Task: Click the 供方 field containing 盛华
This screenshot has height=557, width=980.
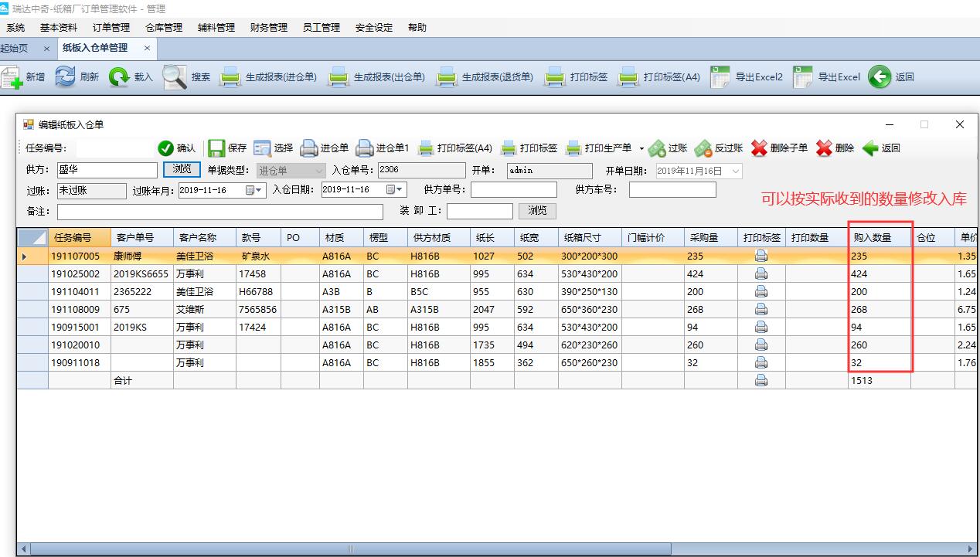Action: coord(107,170)
